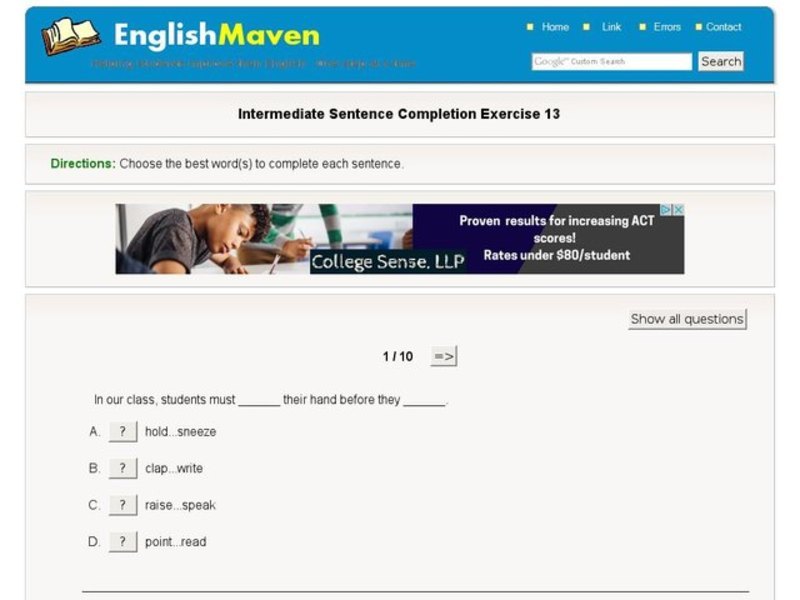Open the Link menu item

611,27
